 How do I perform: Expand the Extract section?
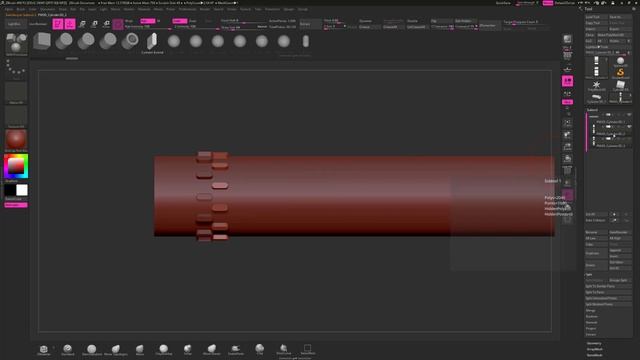pyautogui.click(x=591, y=335)
